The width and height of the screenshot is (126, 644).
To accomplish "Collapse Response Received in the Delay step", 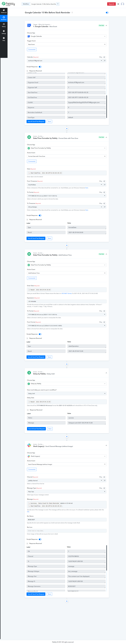I will click(28, 410).
